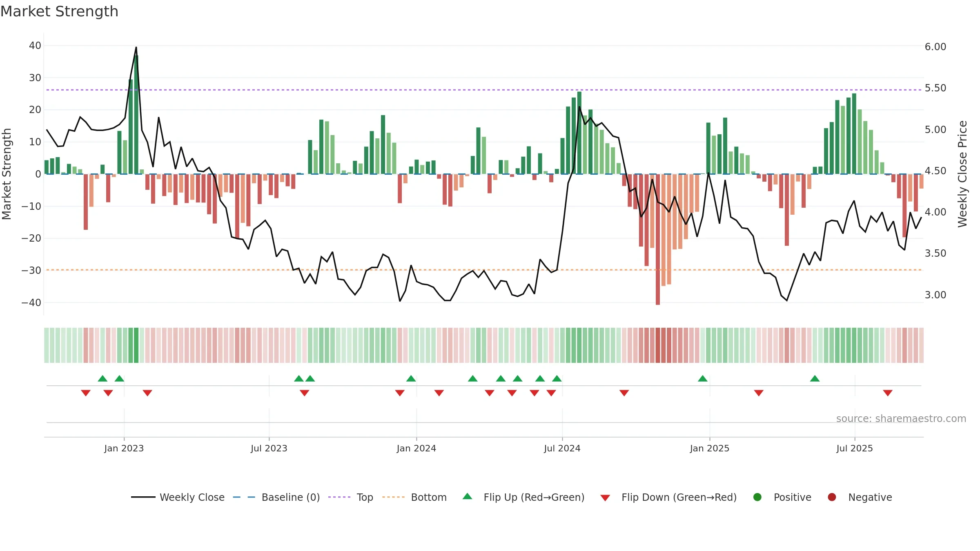This screenshot has width=980, height=551.
Task: Click the −40 strength axis label
Action: (x=31, y=303)
